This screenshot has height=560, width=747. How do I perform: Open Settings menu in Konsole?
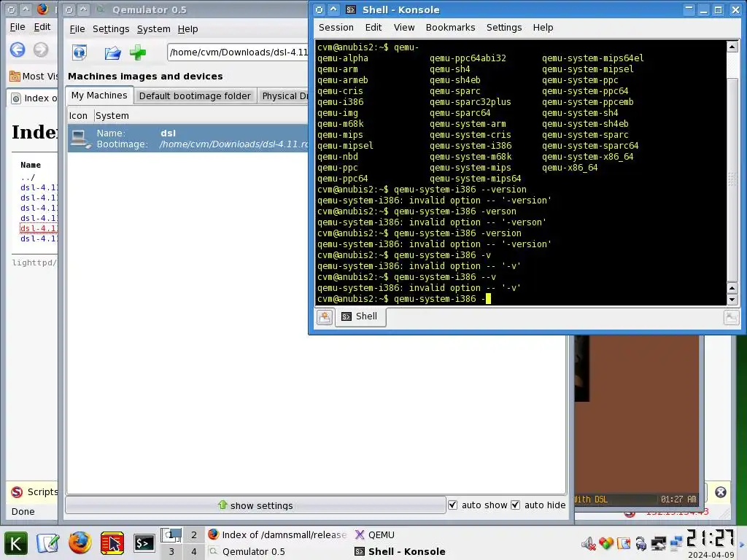click(x=504, y=28)
